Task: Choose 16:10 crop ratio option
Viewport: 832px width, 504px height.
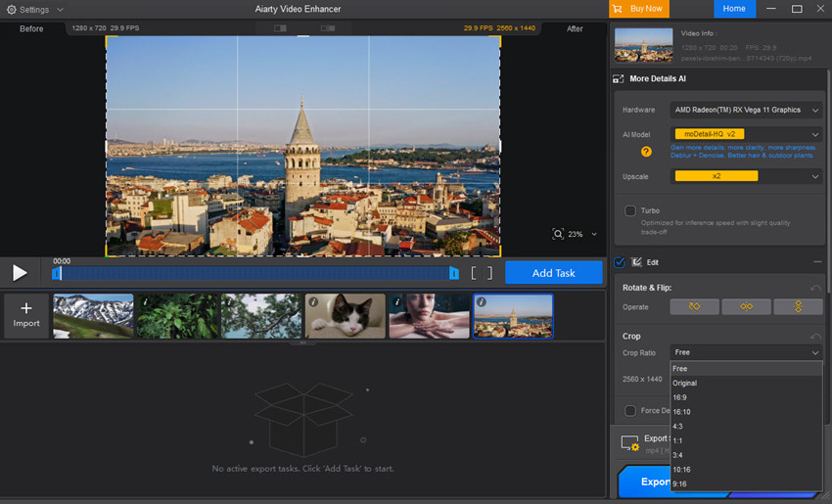Action: pyautogui.click(x=746, y=412)
